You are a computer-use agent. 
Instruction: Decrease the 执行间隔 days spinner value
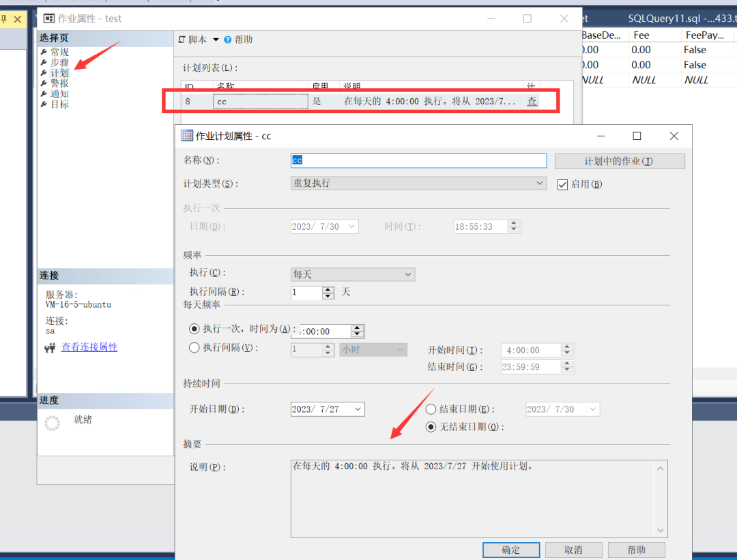tap(328, 296)
